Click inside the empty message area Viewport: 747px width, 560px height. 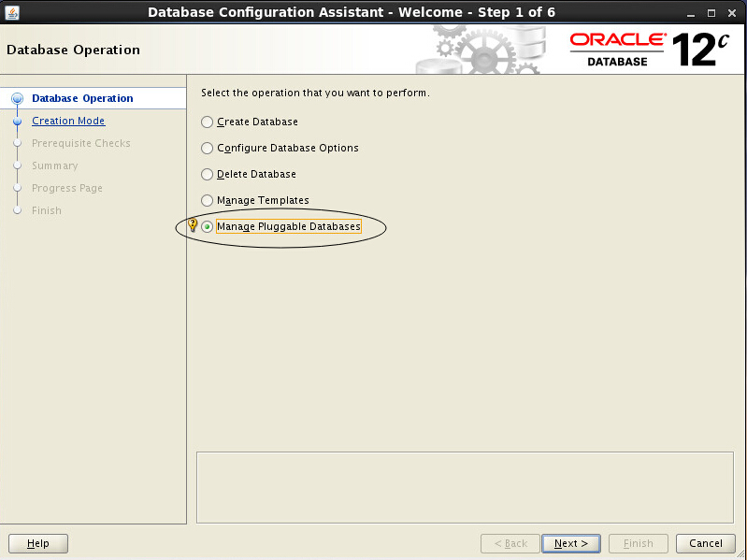tap(465, 488)
